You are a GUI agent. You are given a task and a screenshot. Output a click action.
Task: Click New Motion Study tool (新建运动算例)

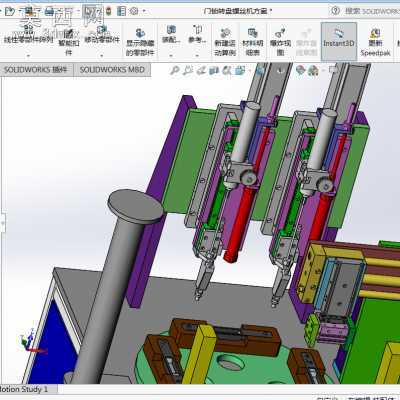[225, 42]
